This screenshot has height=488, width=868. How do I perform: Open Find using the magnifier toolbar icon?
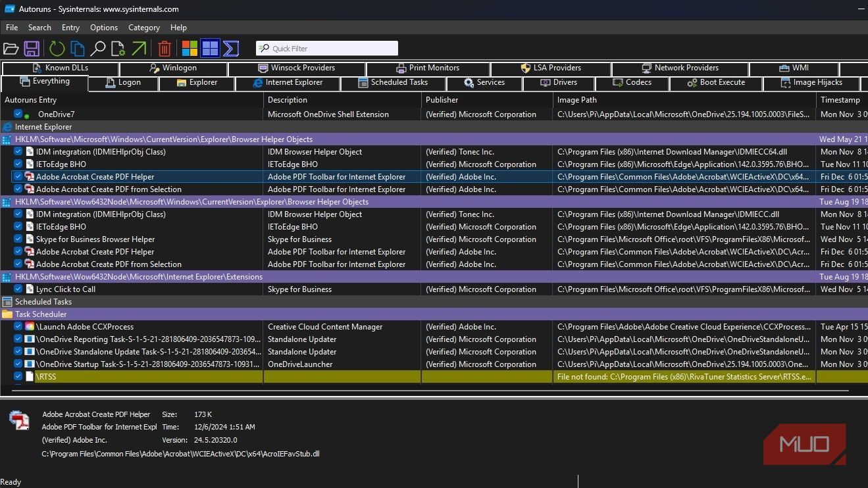click(98, 49)
